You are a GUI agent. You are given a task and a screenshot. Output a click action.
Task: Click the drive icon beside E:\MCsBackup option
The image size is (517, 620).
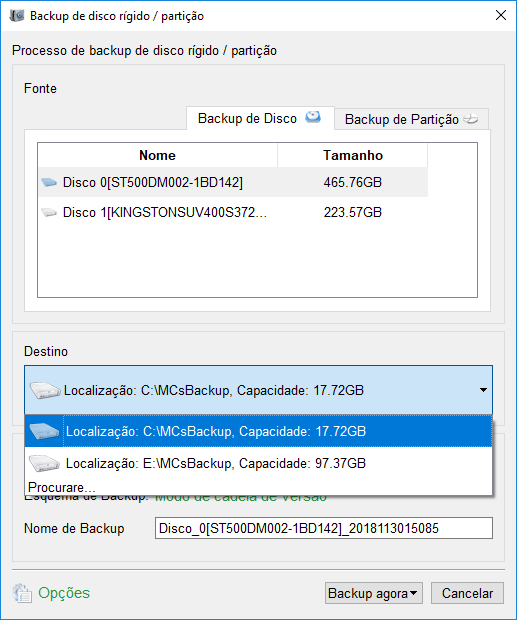(44, 463)
